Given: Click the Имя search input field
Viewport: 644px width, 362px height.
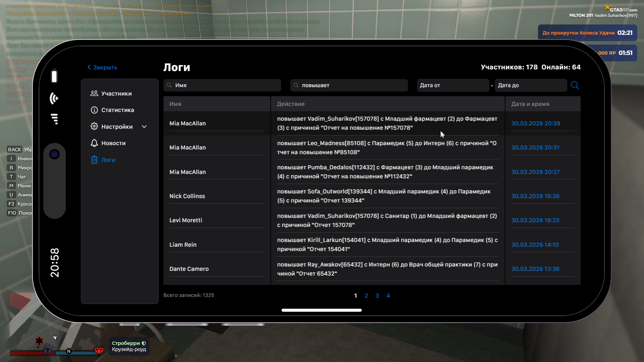Looking at the screenshot, I should (x=222, y=85).
